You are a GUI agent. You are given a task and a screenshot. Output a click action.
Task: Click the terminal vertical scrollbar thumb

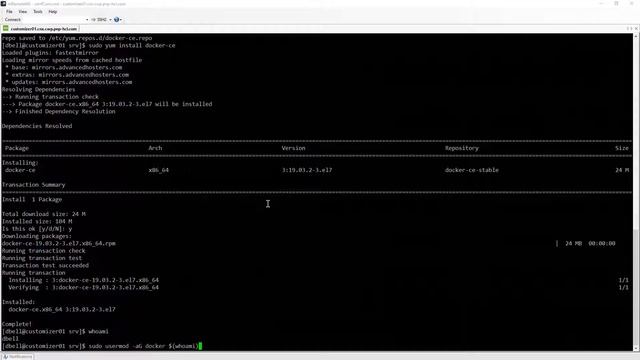(636, 288)
